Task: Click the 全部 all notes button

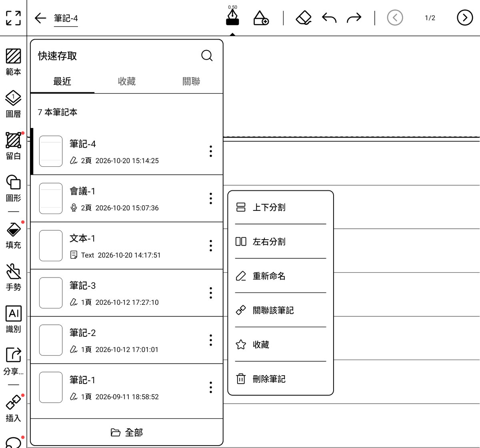Action: pos(127,432)
